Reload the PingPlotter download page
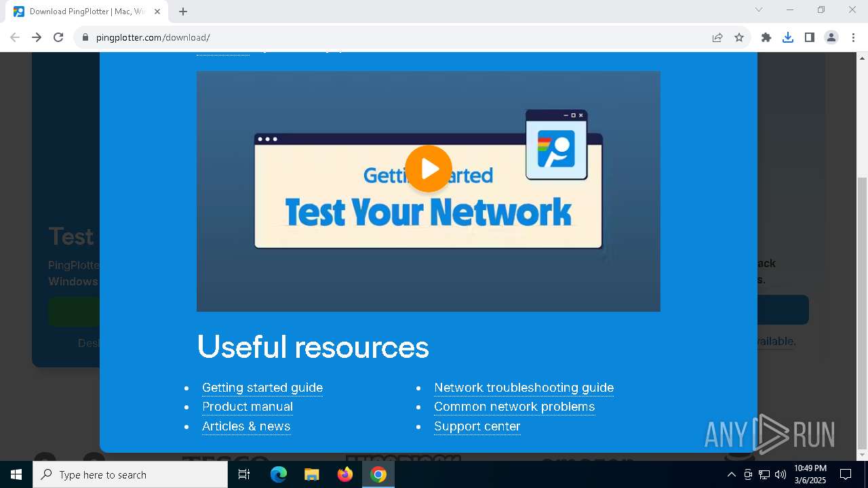This screenshot has width=868, height=488. click(x=58, y=37)
